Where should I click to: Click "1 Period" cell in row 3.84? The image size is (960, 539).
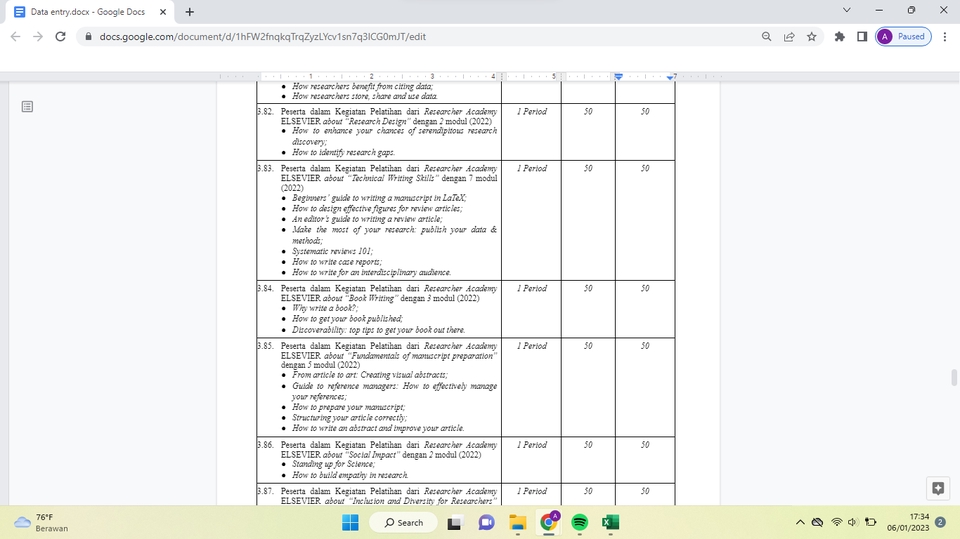point(531,288)
